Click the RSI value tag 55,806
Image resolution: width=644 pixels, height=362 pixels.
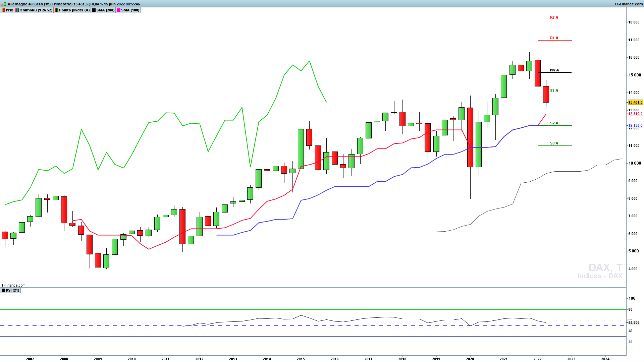pyautogui.click(x=634, y=322)
